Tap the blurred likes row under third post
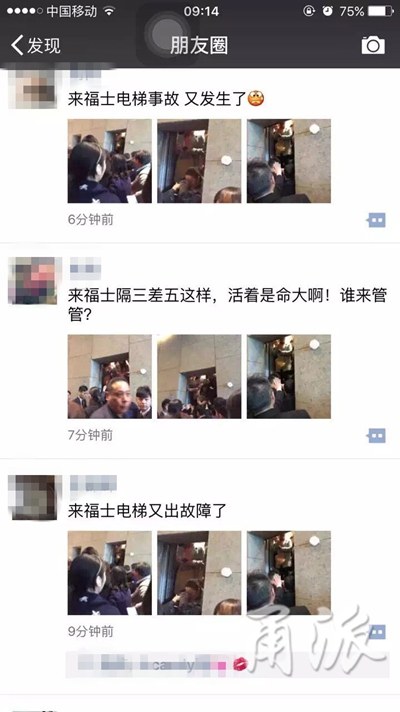This screenshot has width=400, height=712. pos(227,665)
